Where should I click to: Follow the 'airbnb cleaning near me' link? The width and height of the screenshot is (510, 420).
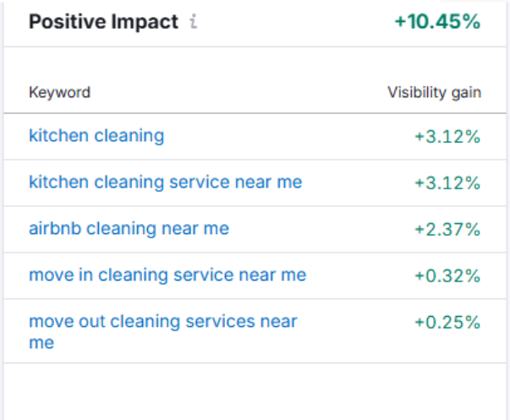click(x=129, y=228)
